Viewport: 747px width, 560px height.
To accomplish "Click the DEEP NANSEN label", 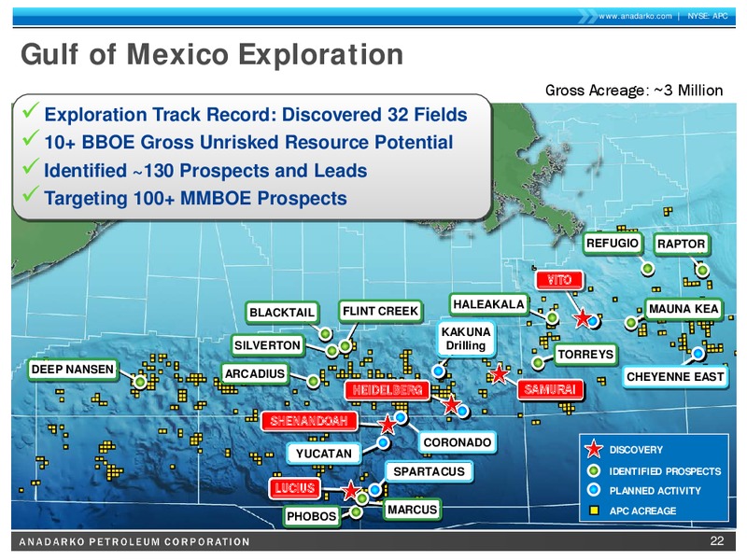I will 73,369.
